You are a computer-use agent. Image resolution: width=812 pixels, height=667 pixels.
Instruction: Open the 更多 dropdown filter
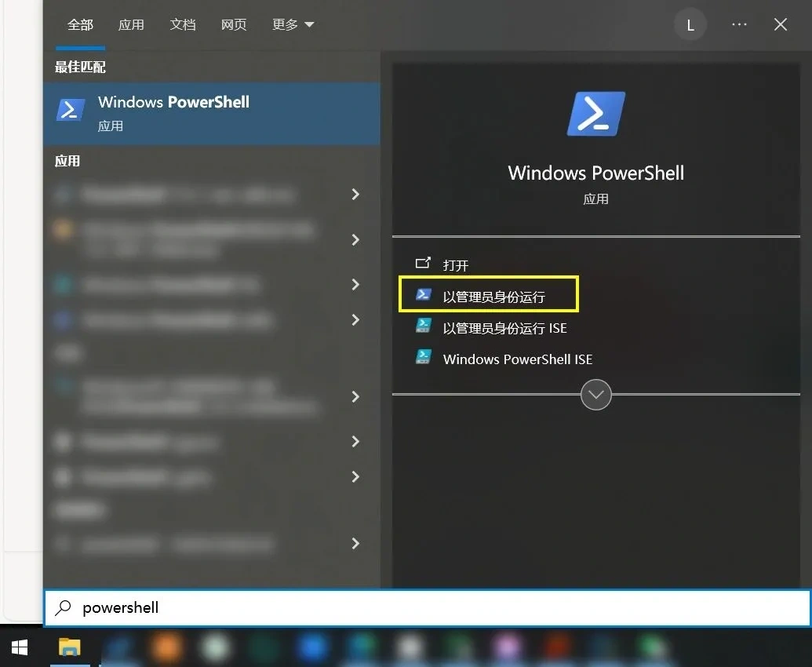click(293, 25)
